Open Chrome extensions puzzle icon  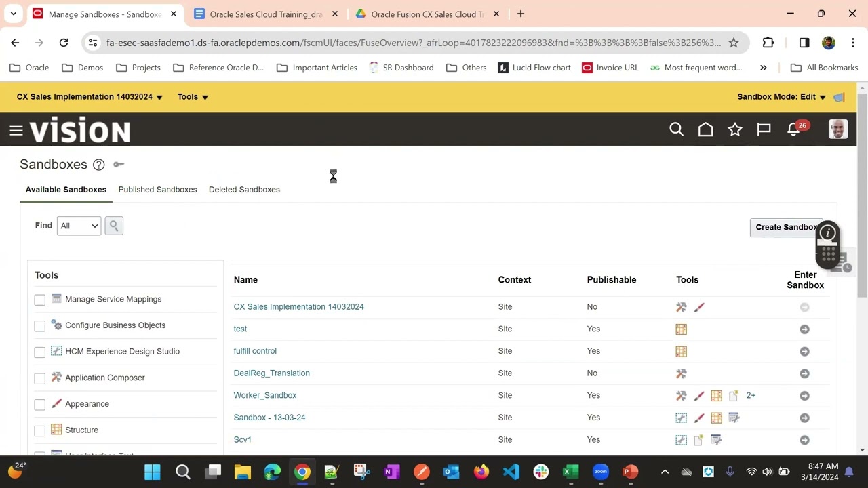[768, 43]
